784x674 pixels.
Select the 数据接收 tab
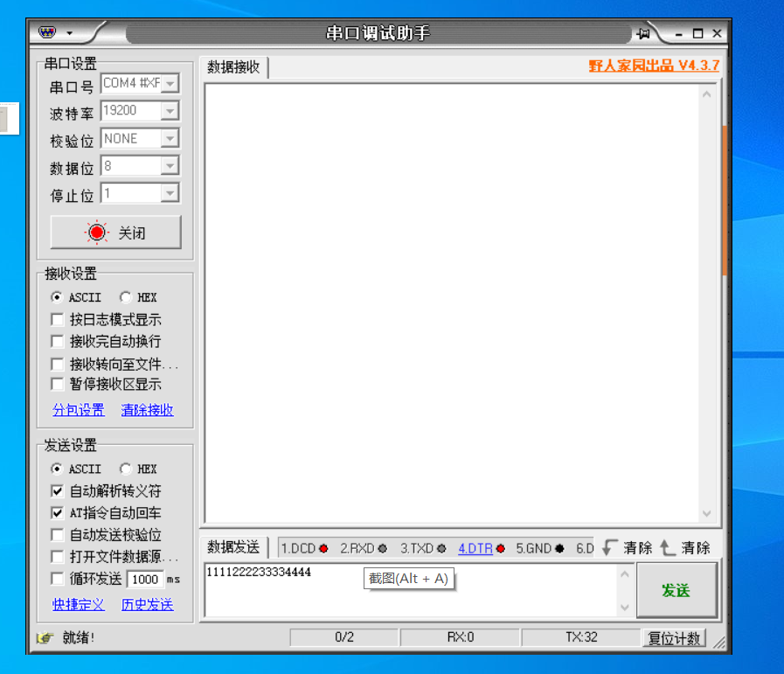[x=233, y=67]
